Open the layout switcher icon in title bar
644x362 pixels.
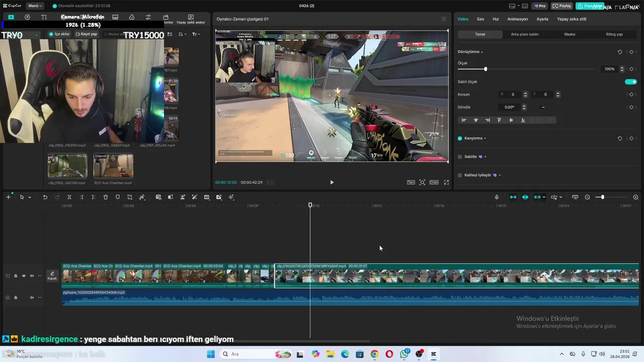pyautogui.click(x=512, y=6)
